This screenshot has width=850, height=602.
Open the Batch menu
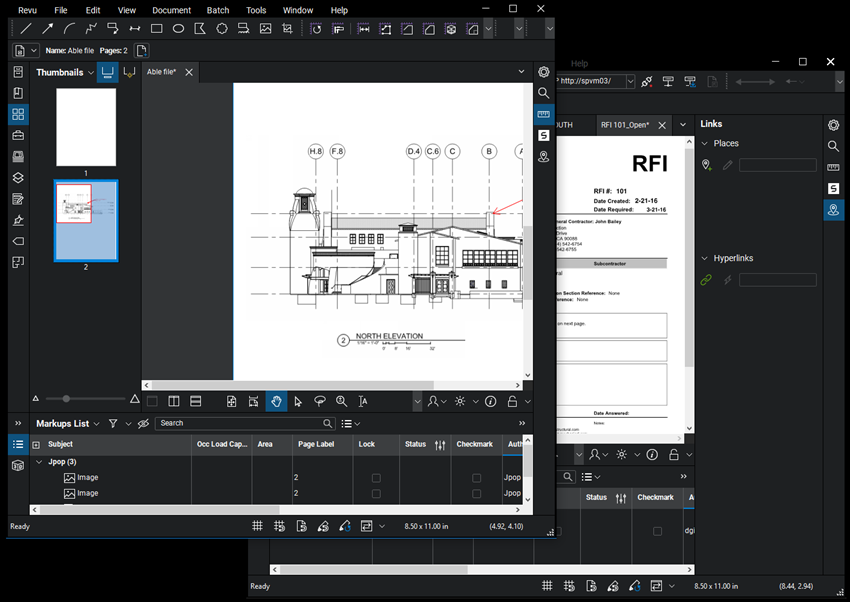(x=217, y=10)
